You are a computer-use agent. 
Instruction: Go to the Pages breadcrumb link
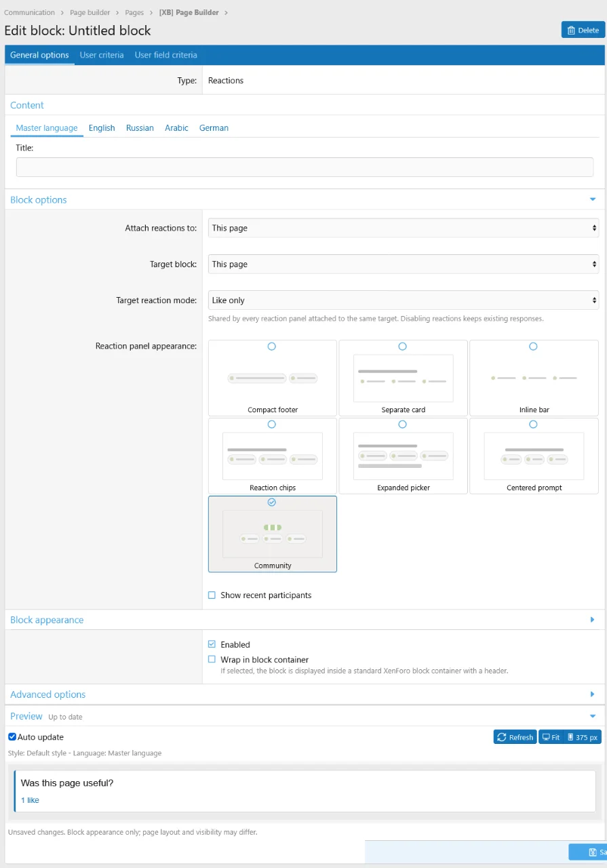coord(134,12)
